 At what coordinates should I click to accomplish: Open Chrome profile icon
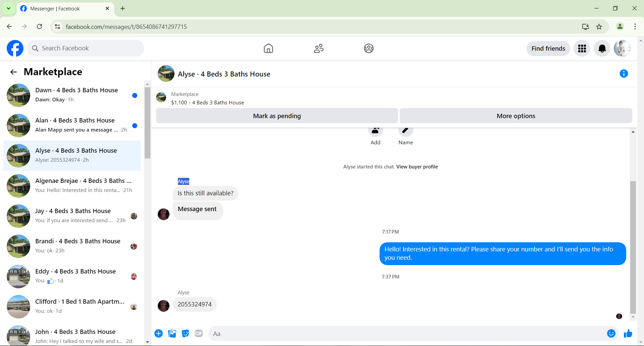[x=620, y=27]
